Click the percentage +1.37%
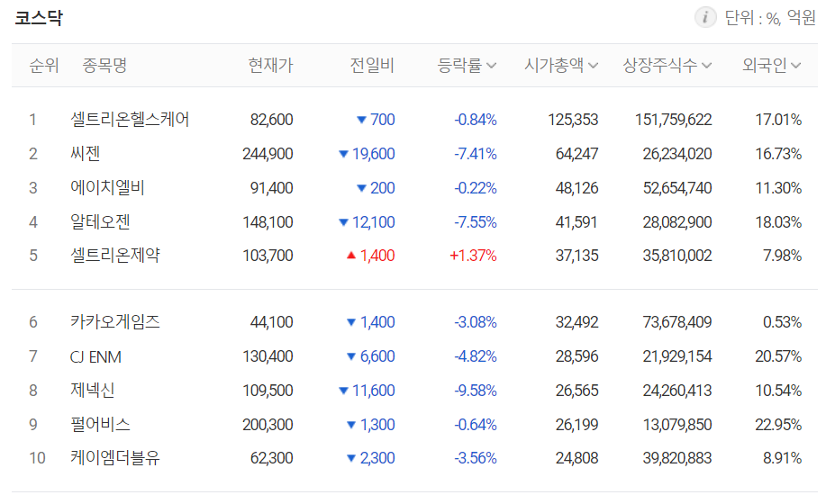 (x=474, y=256)
